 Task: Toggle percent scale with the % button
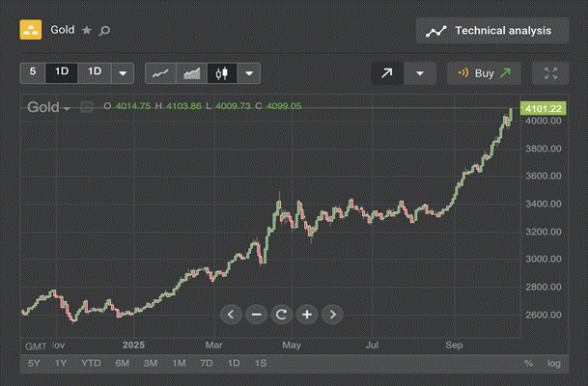click(528, 363)
